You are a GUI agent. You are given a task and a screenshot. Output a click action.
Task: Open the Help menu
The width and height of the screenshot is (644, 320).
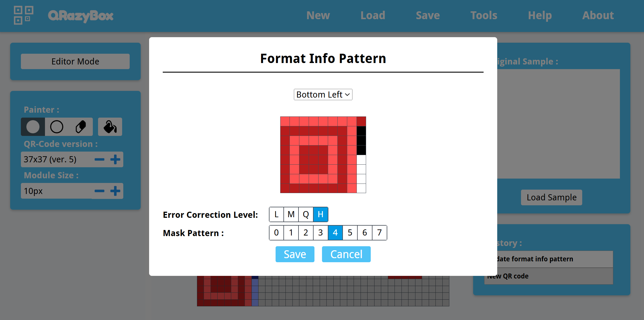(x=540, y=15)
